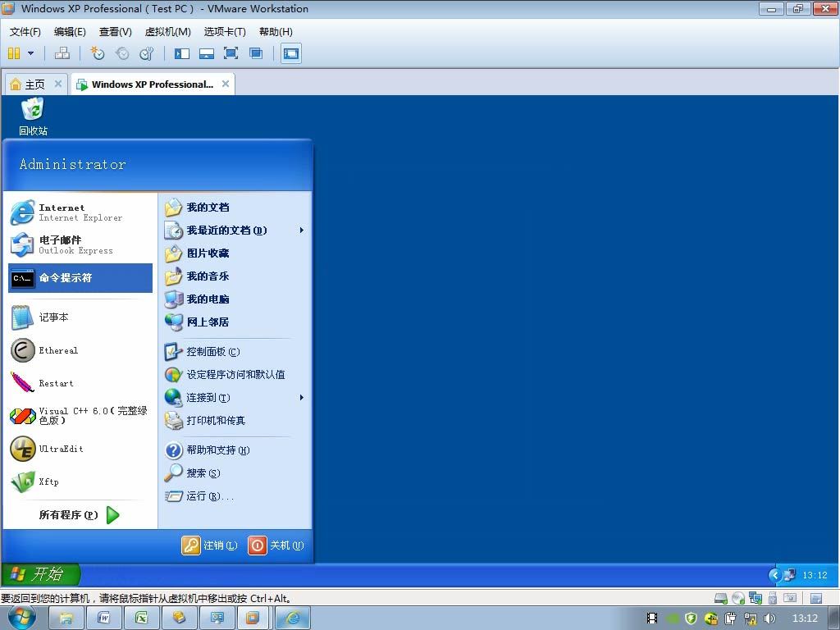This screenshot has height=630, width=840.
Task: Launch Xftp from the start menu
Action: (x=80, y=482)
